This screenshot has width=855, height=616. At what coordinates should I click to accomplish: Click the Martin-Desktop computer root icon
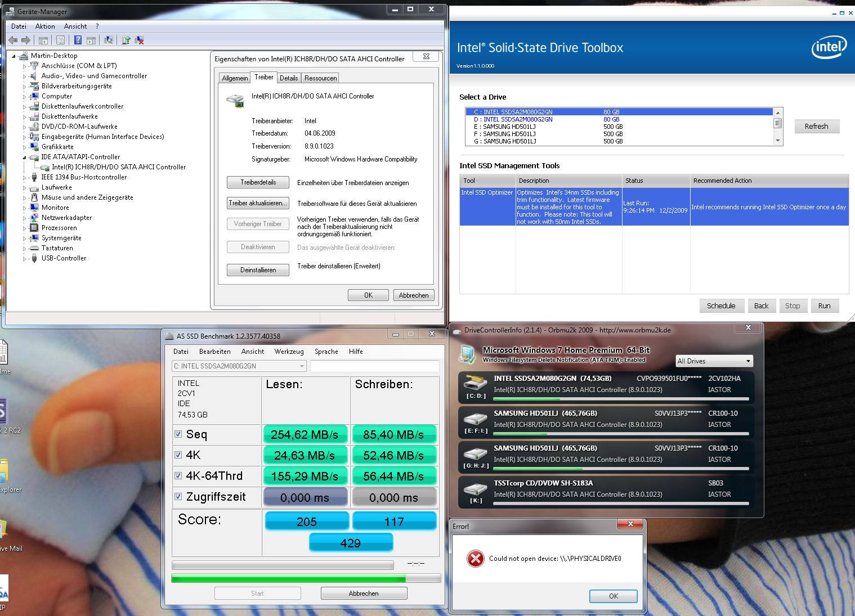click(24, 56)
